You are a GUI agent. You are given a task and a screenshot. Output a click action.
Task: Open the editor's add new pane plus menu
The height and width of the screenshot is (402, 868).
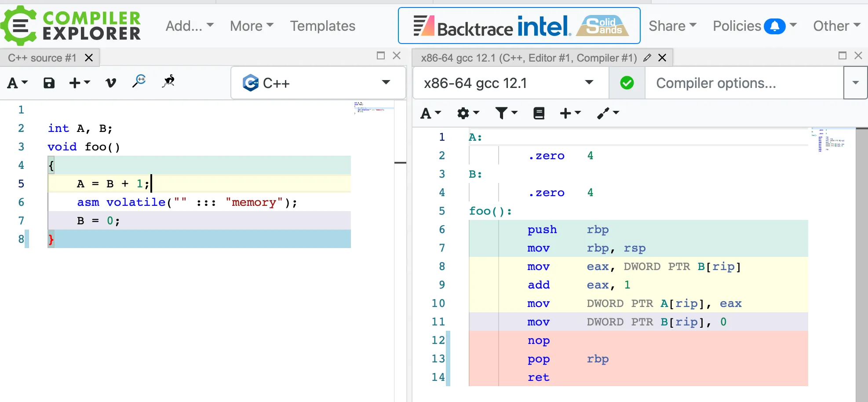pyautogui.click(x=80, y=83)
